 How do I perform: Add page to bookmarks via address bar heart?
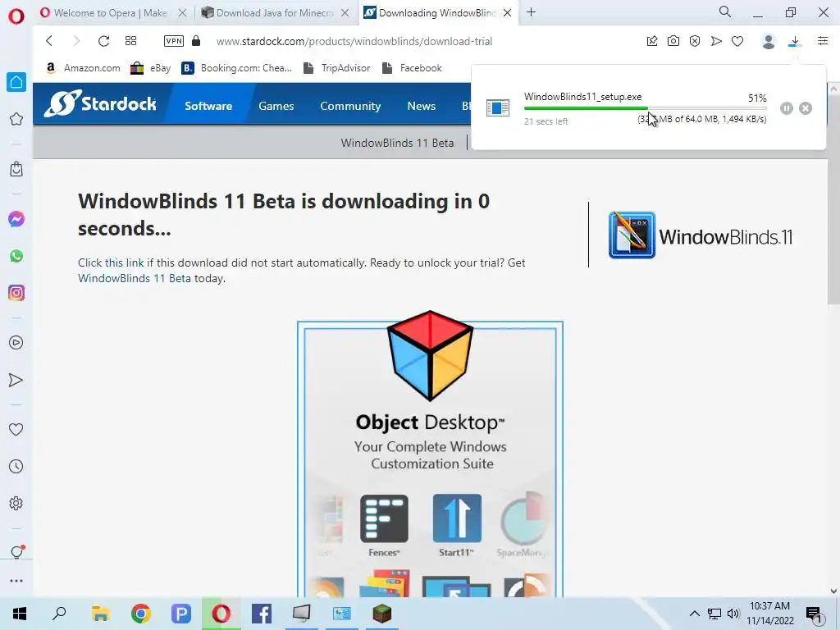click(x=737, y=41)
